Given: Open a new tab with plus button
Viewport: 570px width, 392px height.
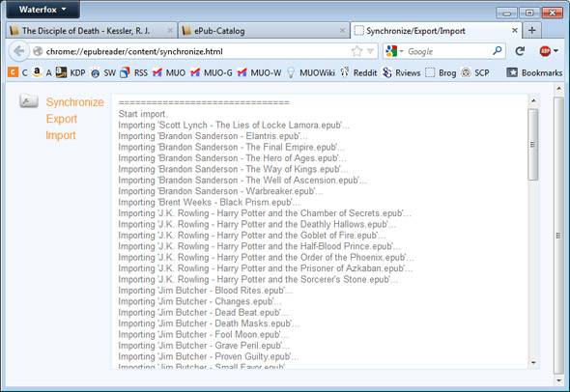Looking at the screenshot, I should [x=531, y=31].
